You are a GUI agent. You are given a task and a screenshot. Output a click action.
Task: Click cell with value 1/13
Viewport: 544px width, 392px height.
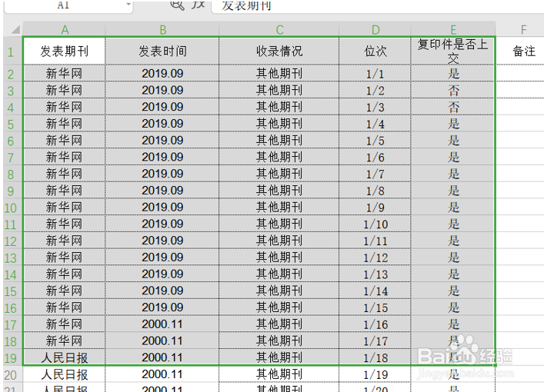point(375,274)
